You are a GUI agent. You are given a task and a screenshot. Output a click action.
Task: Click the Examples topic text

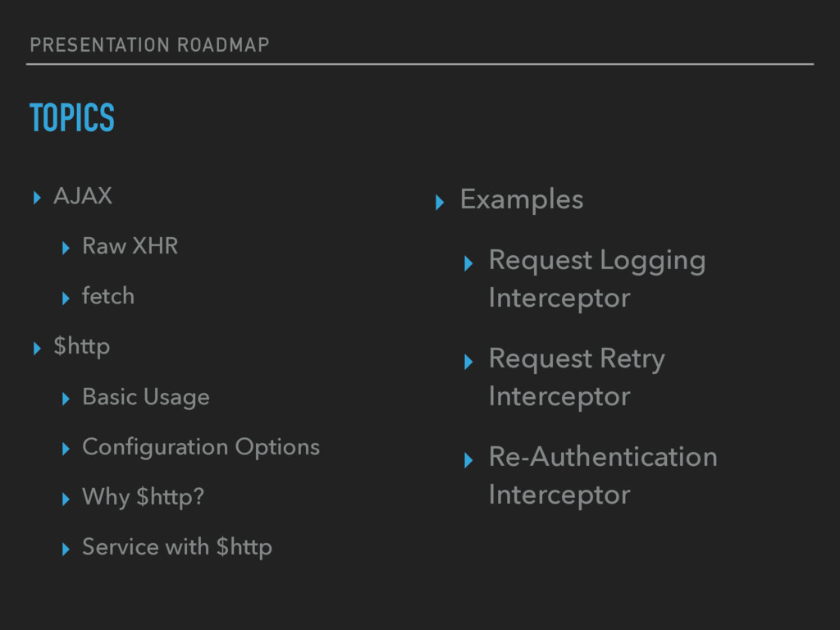click(522, 200)
